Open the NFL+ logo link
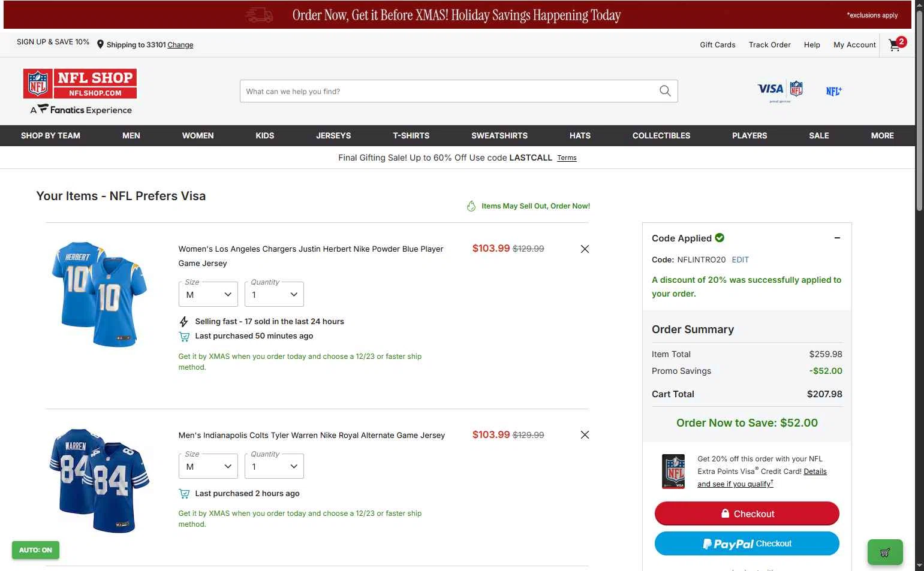The image size is (924, 571). tap(833, 91)
